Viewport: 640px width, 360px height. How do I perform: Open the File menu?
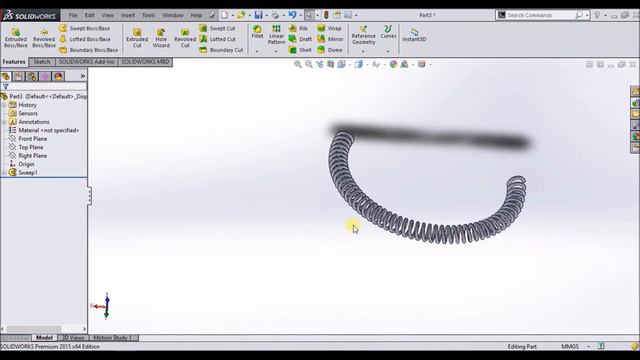tap(73, 15)
